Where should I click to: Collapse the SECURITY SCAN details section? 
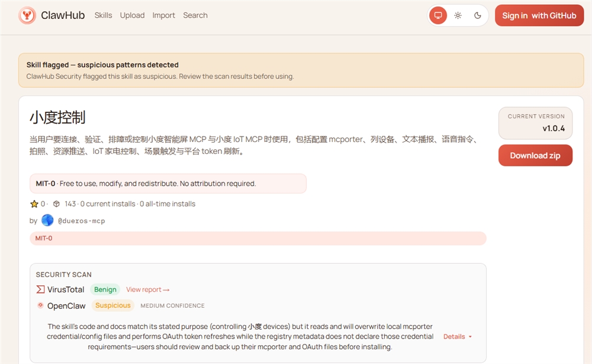pos(63,275)
